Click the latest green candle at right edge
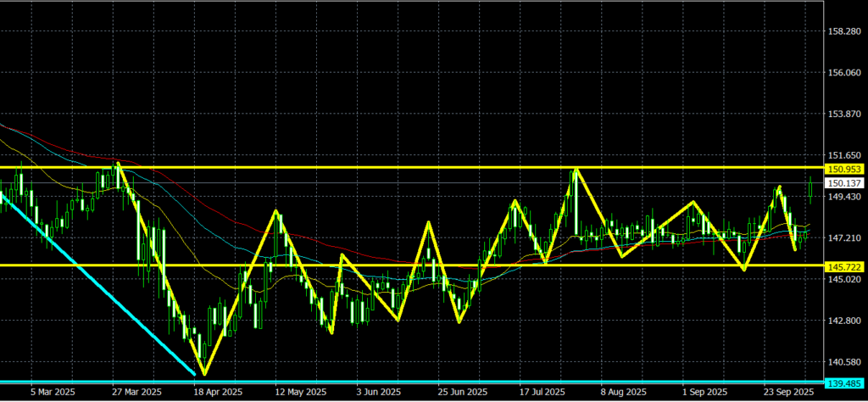 coord(810,192)
